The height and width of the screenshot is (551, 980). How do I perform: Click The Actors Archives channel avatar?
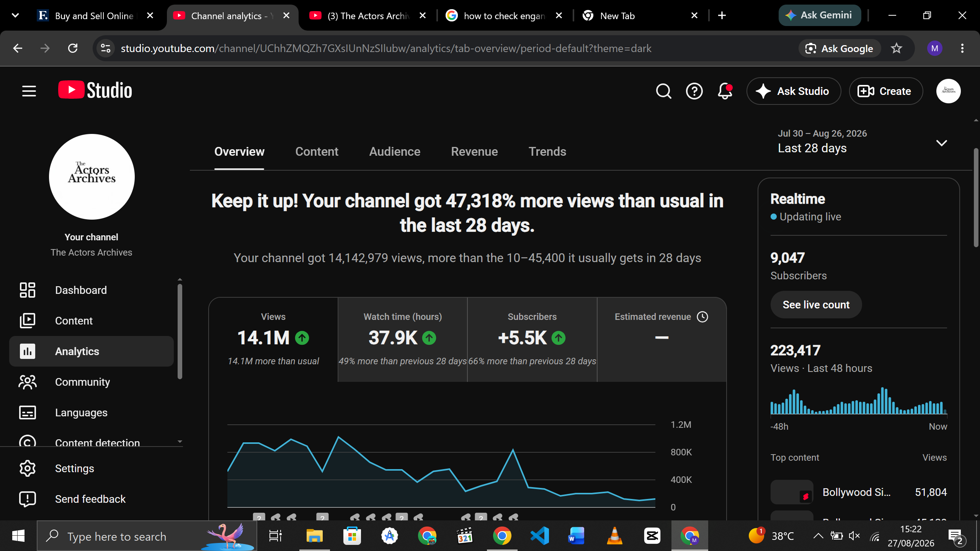[92, 177]
